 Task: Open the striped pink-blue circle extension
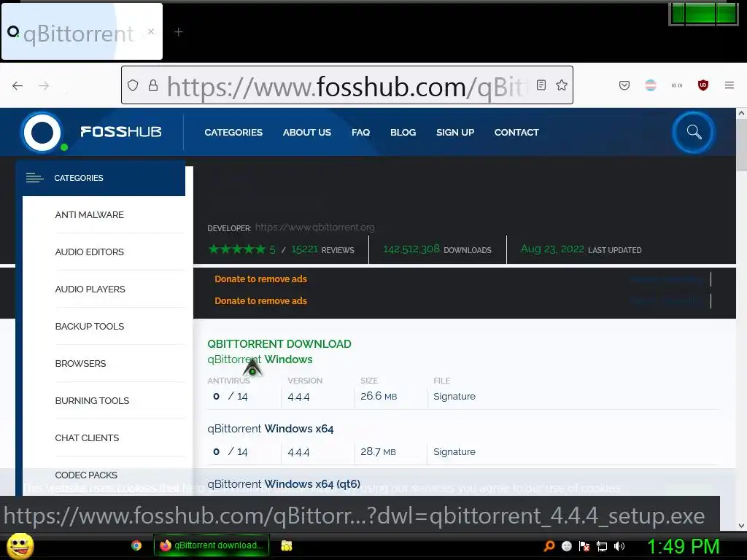pos(650,85)
